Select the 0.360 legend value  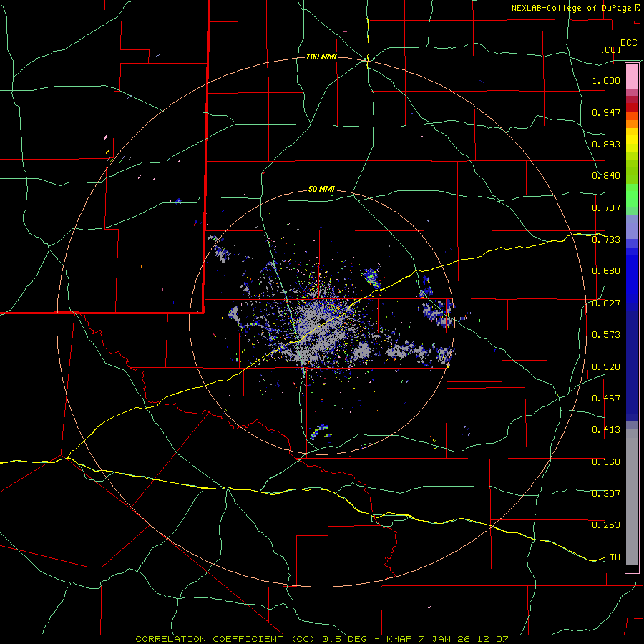(606, 462)
